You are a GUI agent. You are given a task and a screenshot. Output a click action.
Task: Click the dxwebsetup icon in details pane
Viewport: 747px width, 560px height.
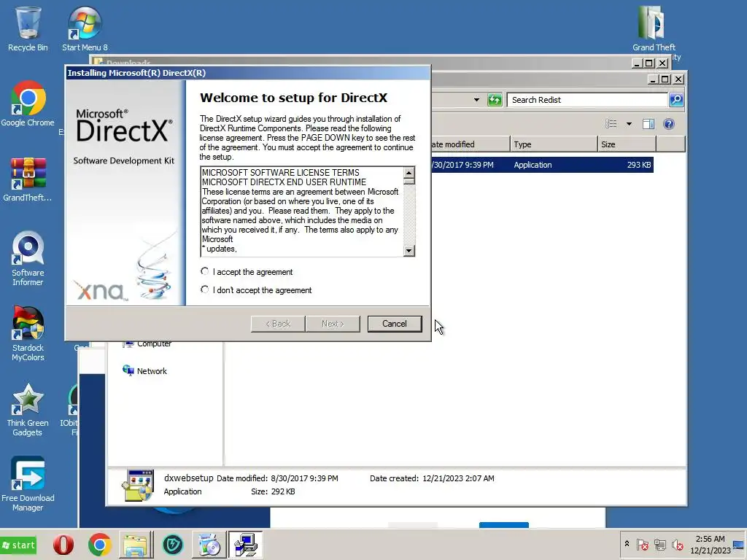tap(137, 485)
